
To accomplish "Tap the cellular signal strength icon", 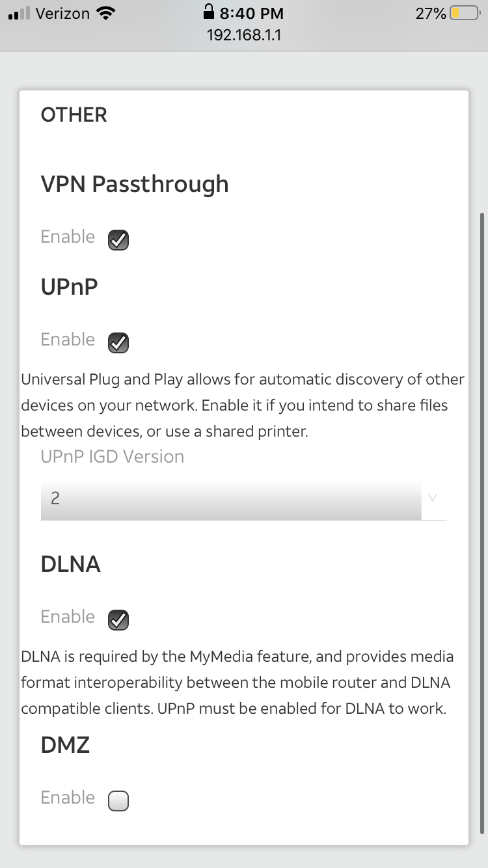I will tap(20, 14).
